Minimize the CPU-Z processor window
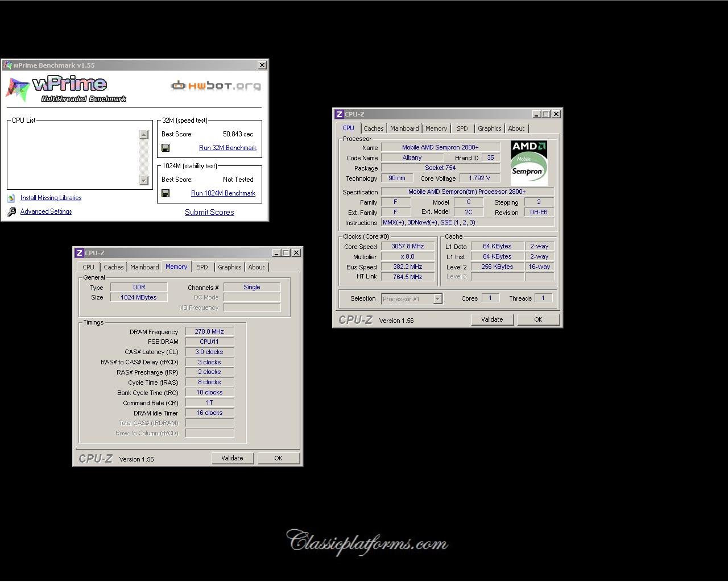Image resolution: width=728 pixels, height=582 pixels. (x=537, y=114)
